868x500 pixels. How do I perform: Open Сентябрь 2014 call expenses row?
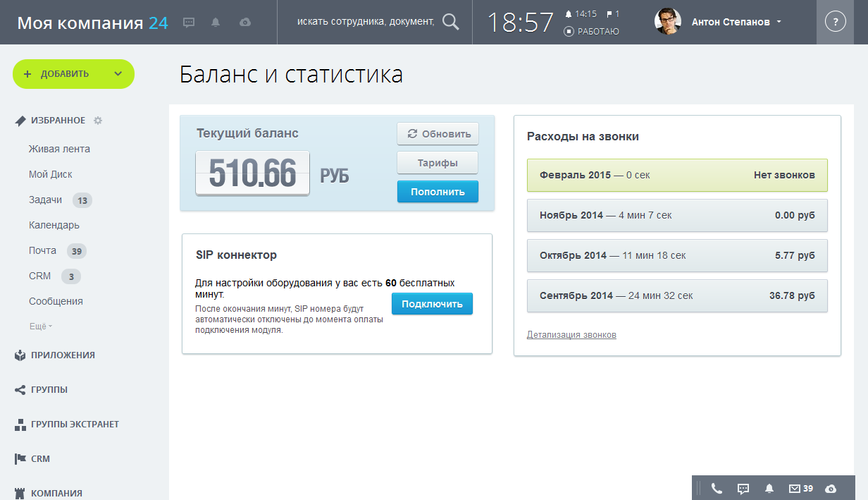(x=677, y=296)
